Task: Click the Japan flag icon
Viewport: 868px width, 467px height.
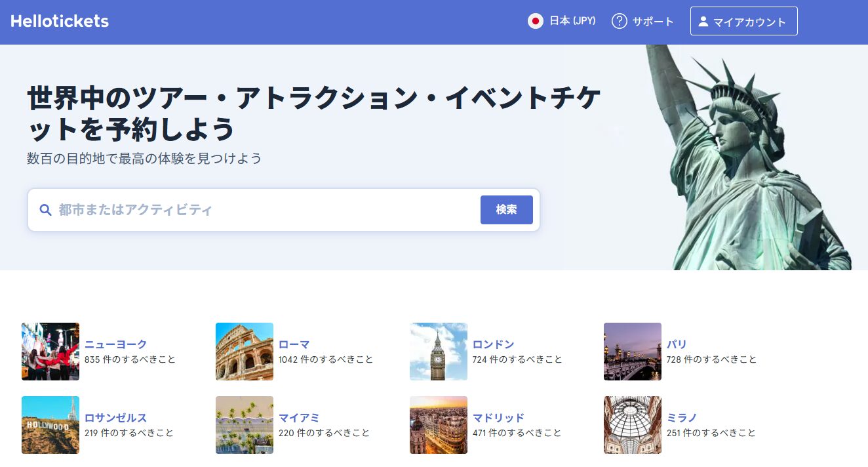Action: pyautogui.click(x=535, y=21)
